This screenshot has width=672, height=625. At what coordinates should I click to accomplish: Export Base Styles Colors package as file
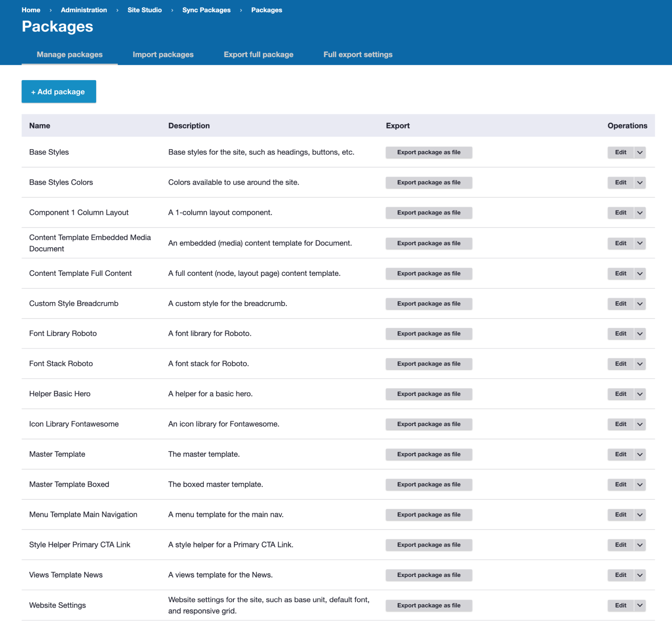(x=428, y=182)
